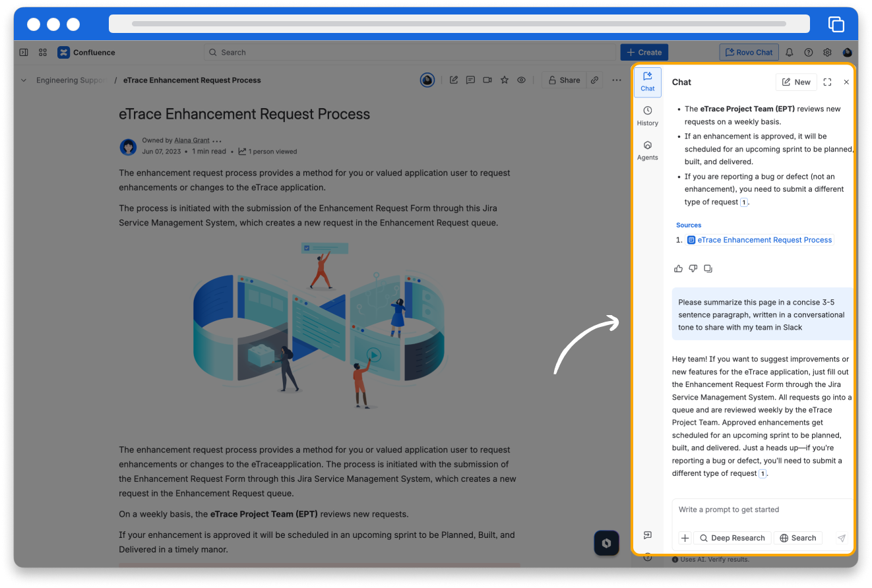872x588 pixels.
Task: Select the Chat tab in Rovo sidebar
Action: tap(648, 82)
